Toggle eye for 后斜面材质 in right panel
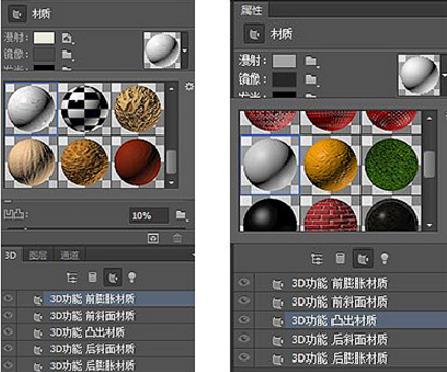The height and width of the screenshot is (372, 447). point(244,339)
